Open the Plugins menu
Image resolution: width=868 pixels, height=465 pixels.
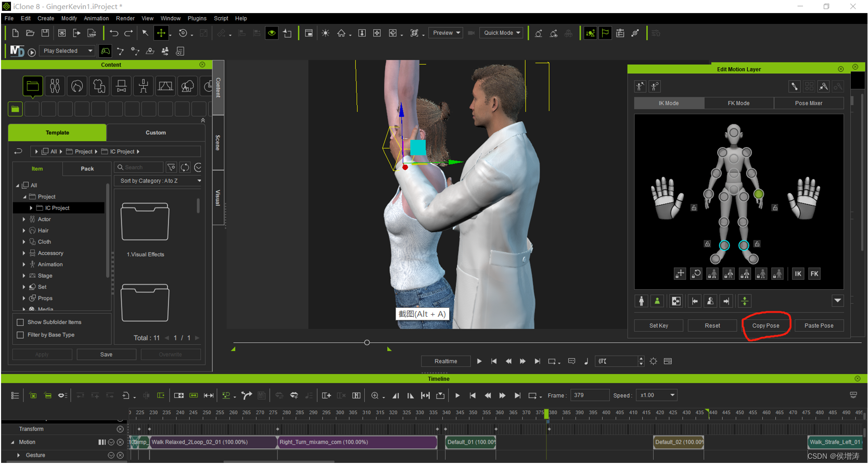(197, 18)
